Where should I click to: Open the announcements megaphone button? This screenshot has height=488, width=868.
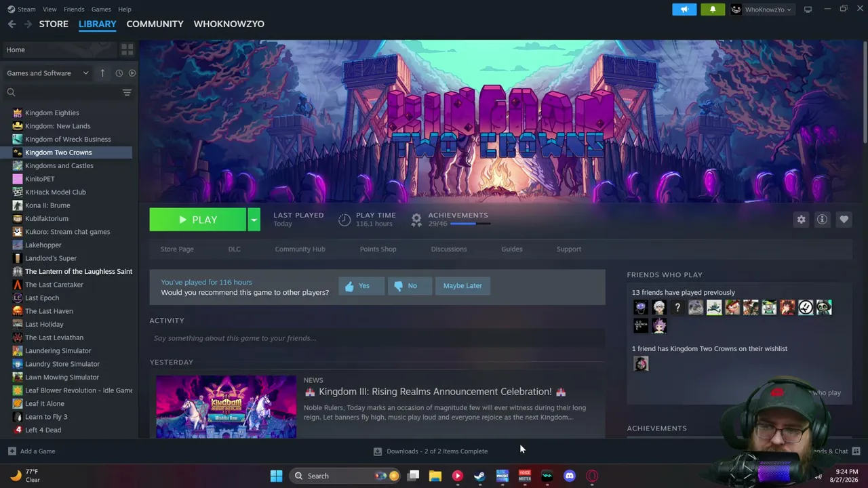click(x=684, y=9)
